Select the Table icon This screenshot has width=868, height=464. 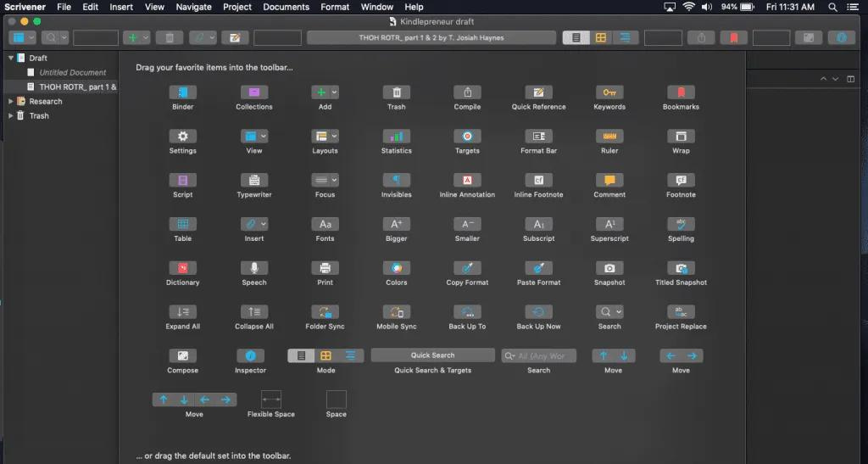[183, 224]
